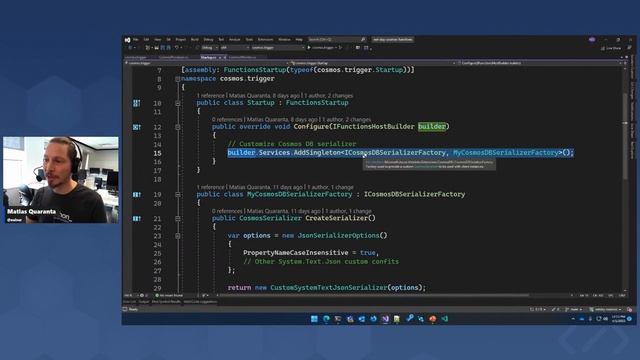The height and width of the screenshot is (360, 640).
Task: Click the comment 'Customize Cosmos DB serializer'
Action: tap(292, 144)
